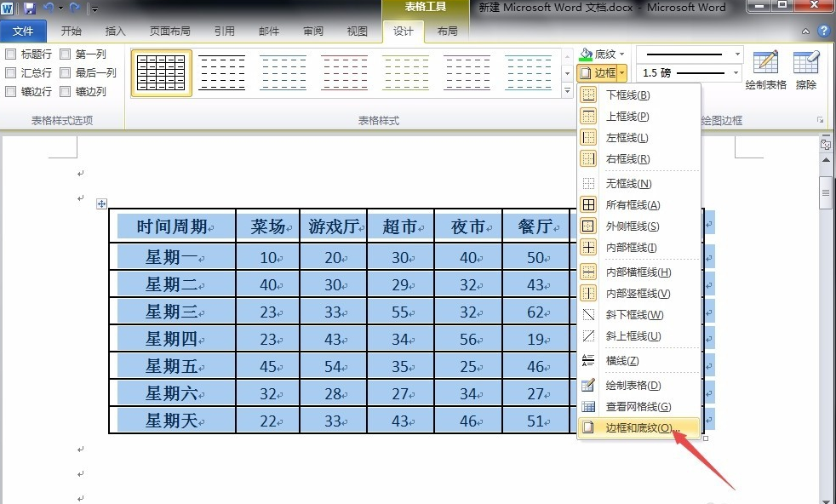Click the Shading (底纹) paint bucket
836x504 pixels.
586,54
